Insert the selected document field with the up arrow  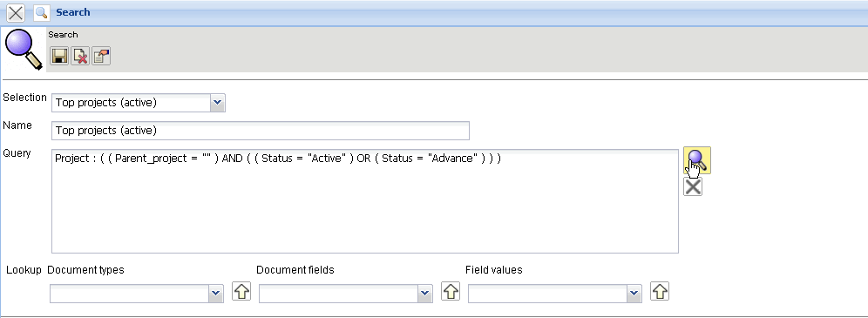(x=451, y=291)
